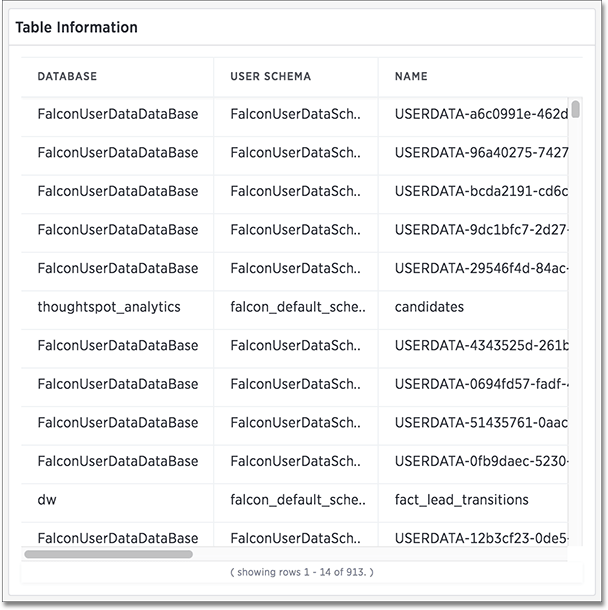
Task: Select the USERDATA-0fb9daec name cell
Action: [x=481, y=461]
